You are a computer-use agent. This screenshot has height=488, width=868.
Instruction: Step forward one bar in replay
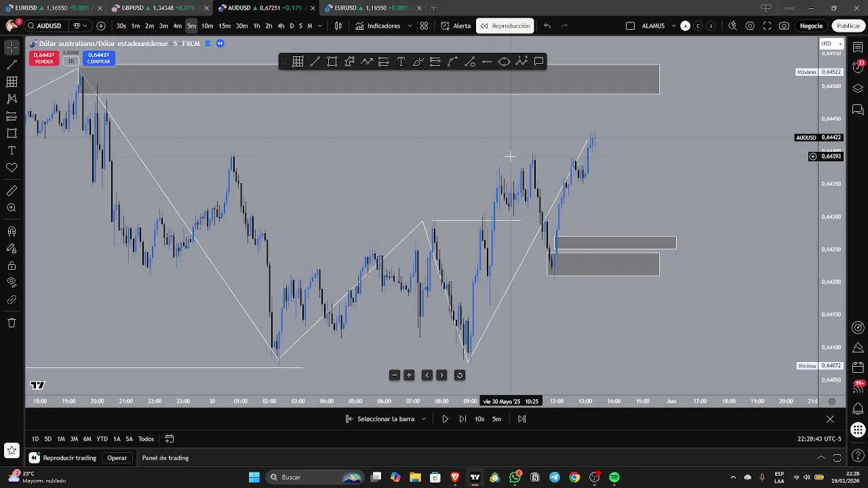pyautogui.click(x=462, y=419)
